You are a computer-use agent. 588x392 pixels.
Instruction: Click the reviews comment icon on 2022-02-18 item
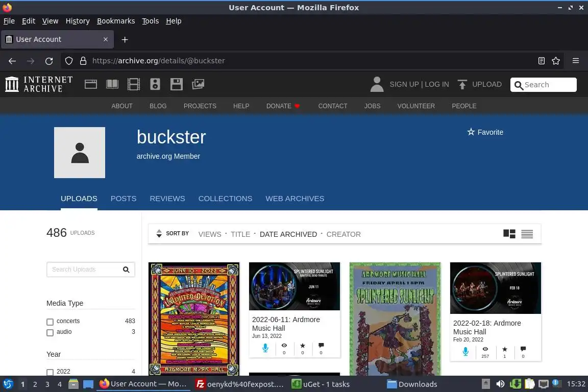(x=523, y=349)
